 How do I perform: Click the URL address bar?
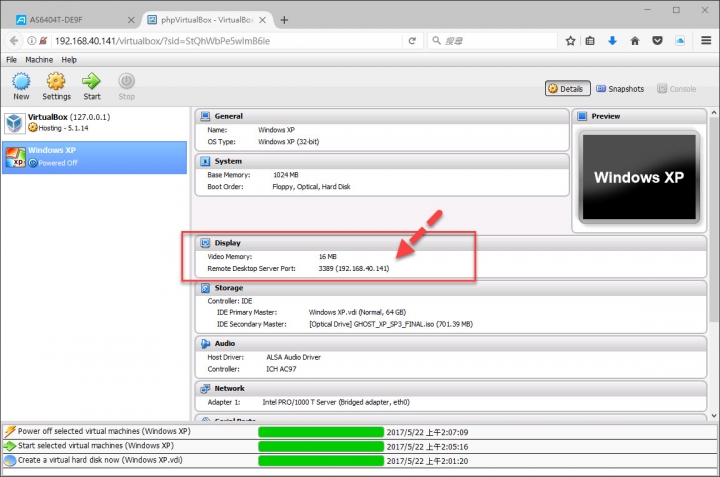tap(227, 41)
